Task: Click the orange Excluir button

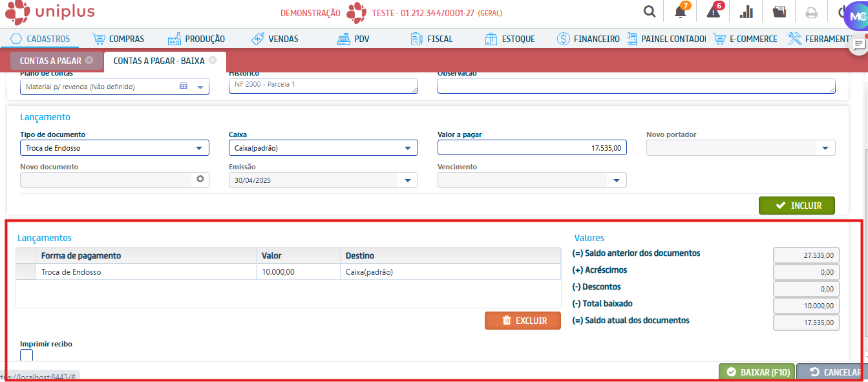Action: pyautogui.click(x=522, y=321)
